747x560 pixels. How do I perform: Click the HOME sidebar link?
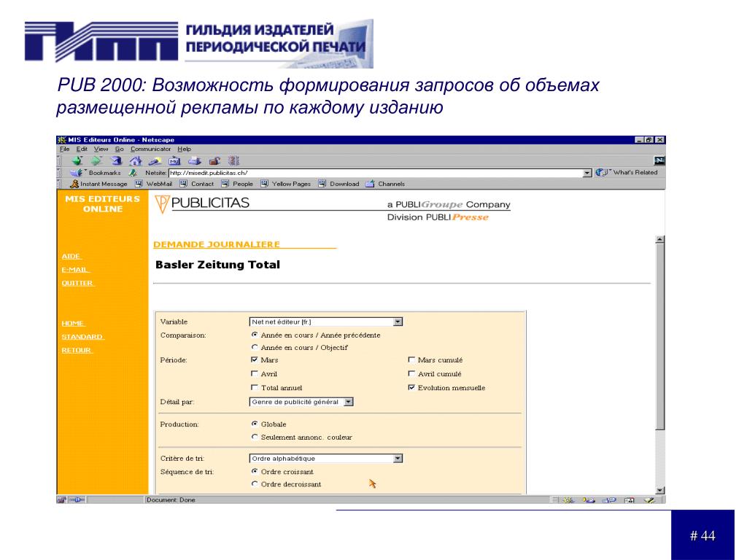(x=74, y=323)
